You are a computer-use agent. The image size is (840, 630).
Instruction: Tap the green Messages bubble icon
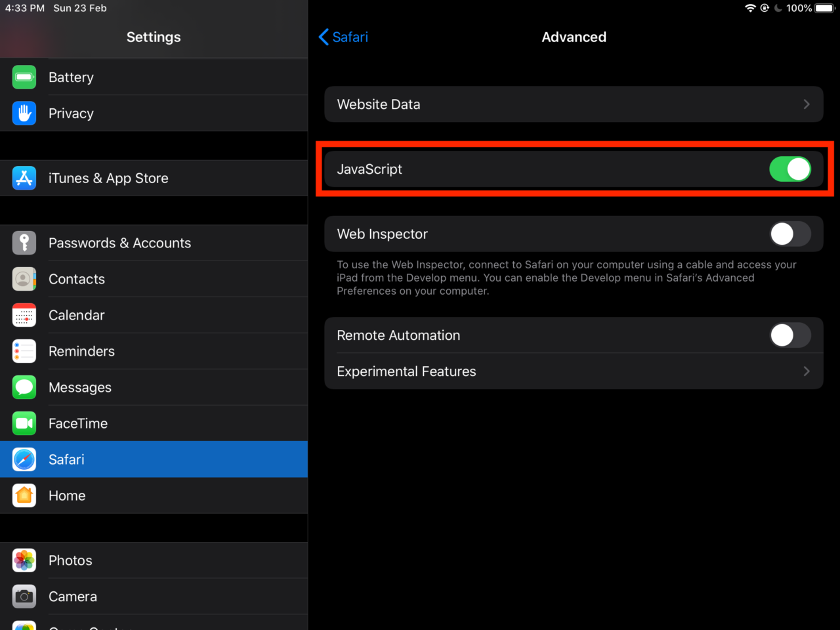click(24, 388)
